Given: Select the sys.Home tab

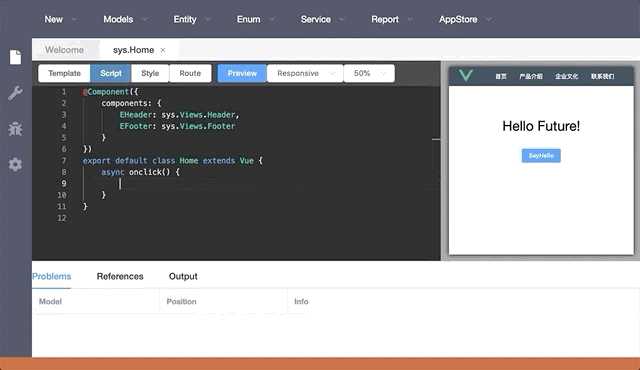Looking at the screenshot, I should tap(133, 50).
